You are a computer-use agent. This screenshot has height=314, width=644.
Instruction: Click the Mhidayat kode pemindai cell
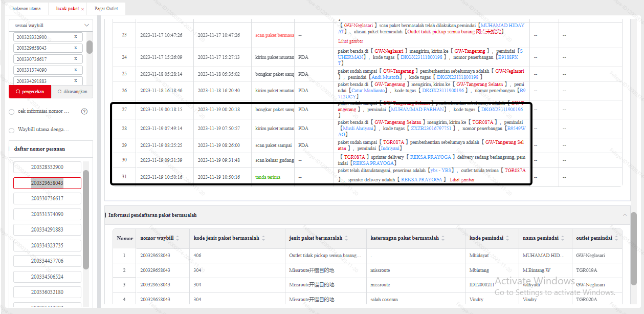click(x=479, y=255)
